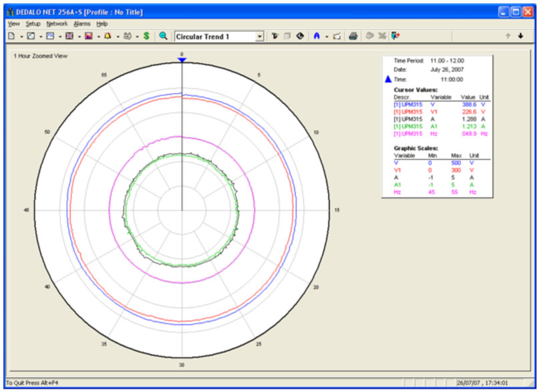The width and height of the screenshot is (540, 392).
Task: Open the View menu
Action: point(13,23)
